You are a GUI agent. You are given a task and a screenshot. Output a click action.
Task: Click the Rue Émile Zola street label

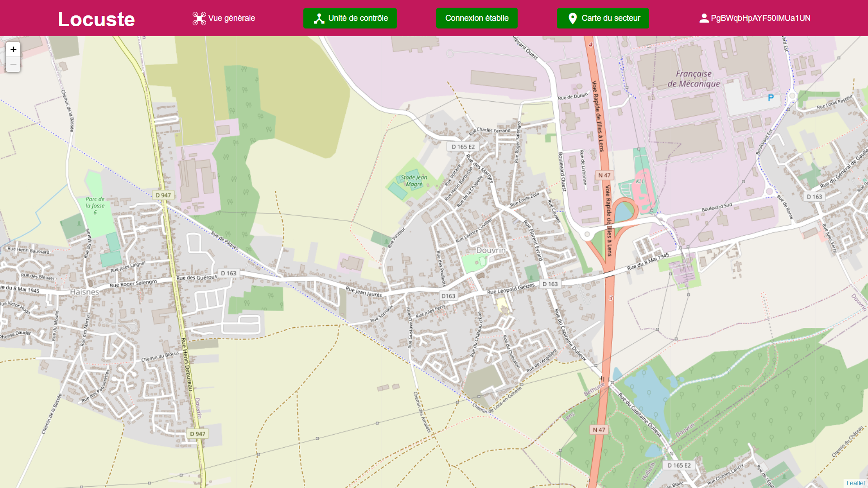pyautogui.click(x=524, y=199)
